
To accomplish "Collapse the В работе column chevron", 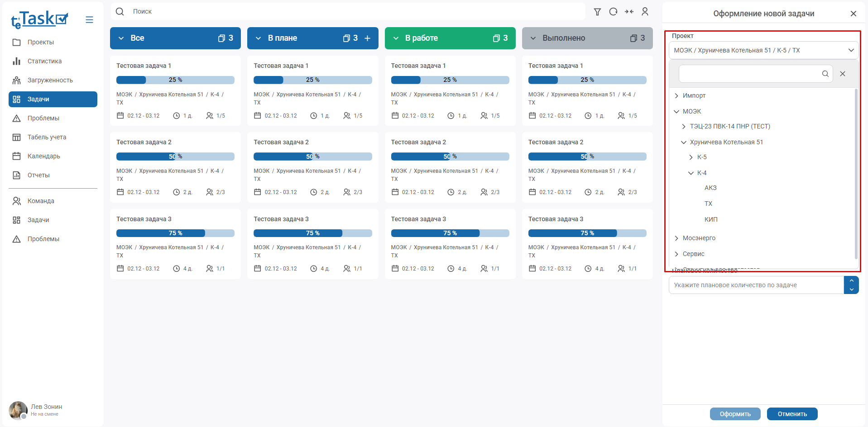I will (x=396, y=38).
